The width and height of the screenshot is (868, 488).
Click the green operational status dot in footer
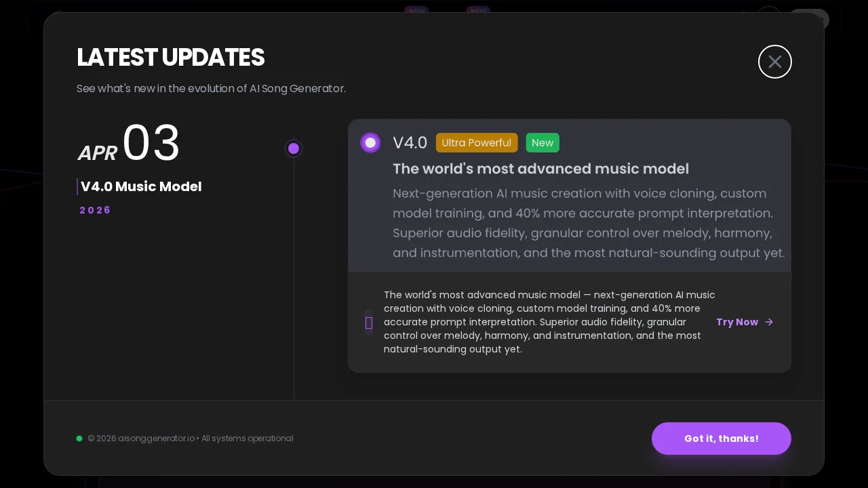pyautogui.click(x=79, y=439)
